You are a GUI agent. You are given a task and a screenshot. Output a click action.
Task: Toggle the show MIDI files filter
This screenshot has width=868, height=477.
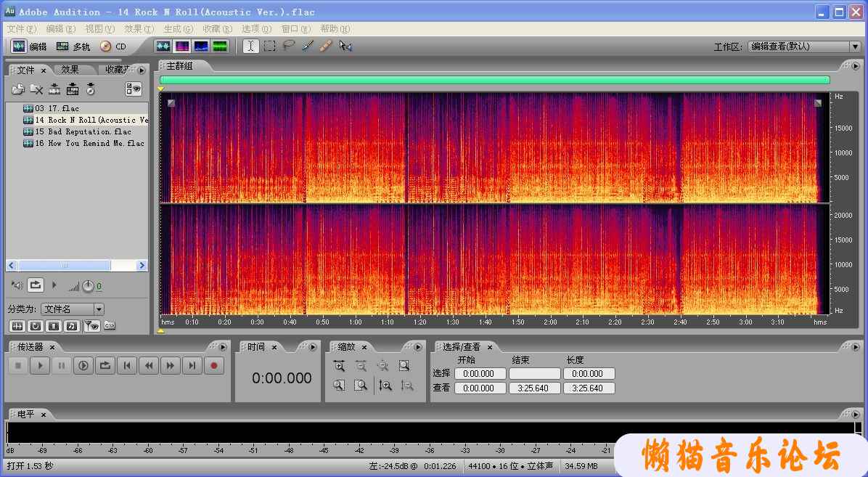click(71, 326)
